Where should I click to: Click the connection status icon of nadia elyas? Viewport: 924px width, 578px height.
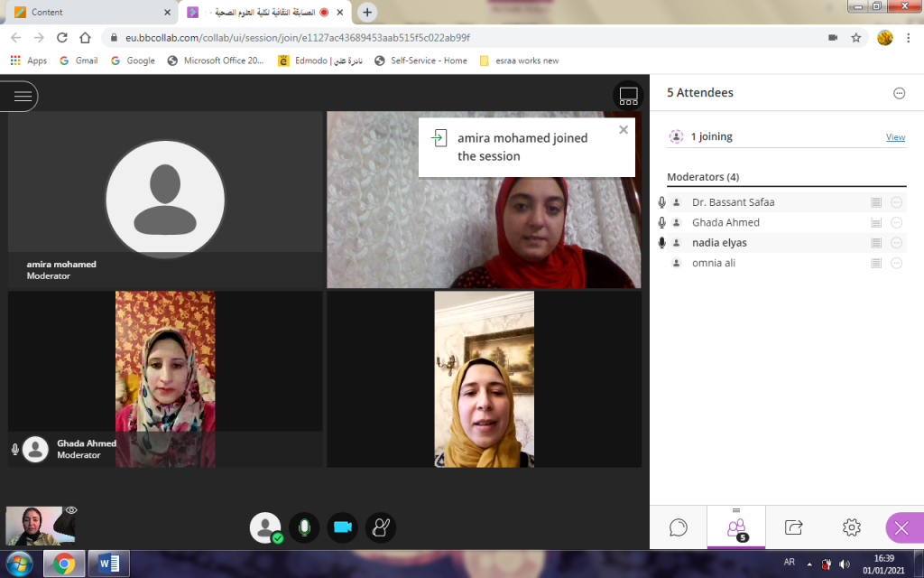tap(876, 242)
